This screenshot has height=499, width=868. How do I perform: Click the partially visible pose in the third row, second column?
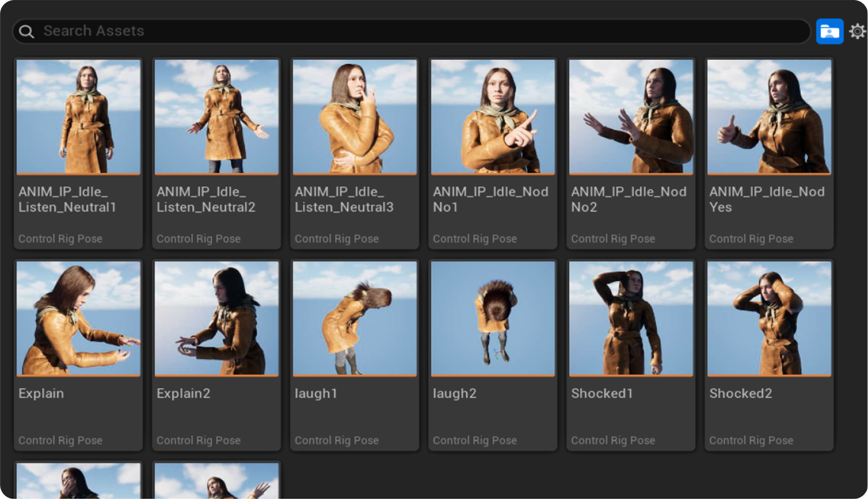(x=216, y=481)
